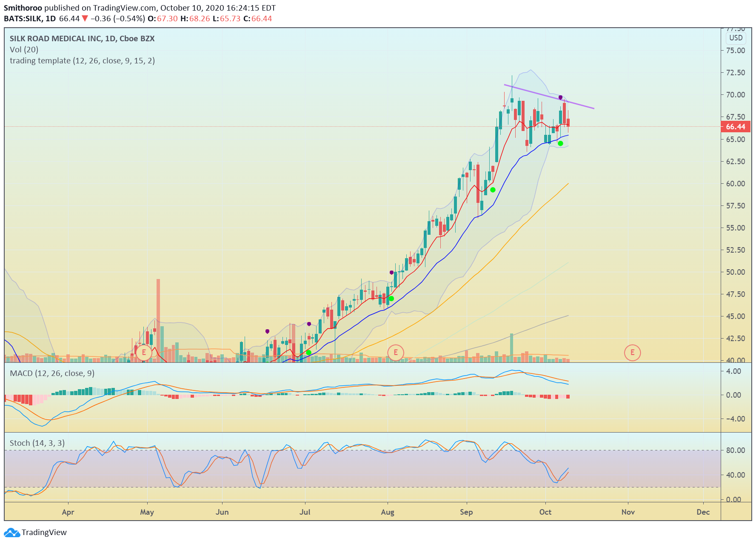The height and width of the screenshot is (544, 756).
Task: Click the 50.00 price axis label
Action: 736,272
